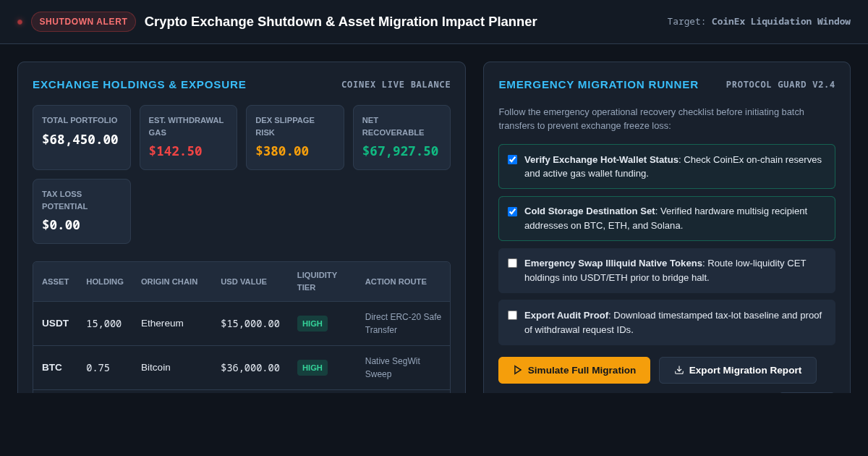The width and height of the screenshot is (868, 456).
Task: Click the COINEX LIVE BALANCE label
Action: [x=396, y=85]
